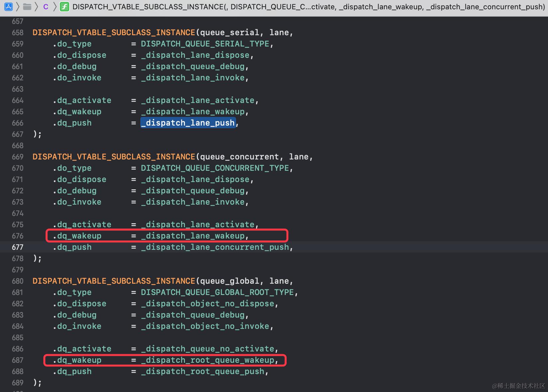Image resolution: width=548 pixels, height=392 pixels.
Task: Click queue_serial argument on line 658
Action: (229, 33)
